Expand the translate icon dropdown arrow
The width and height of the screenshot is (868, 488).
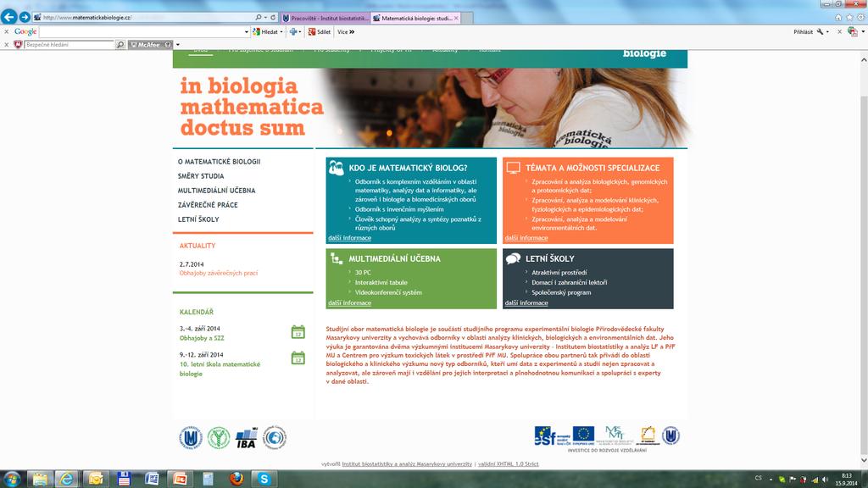point(862,32)
